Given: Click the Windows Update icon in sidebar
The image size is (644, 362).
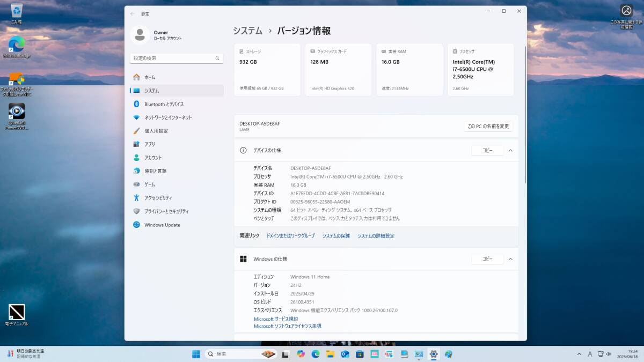Looking at the screenshot, I should coord(136,225).
